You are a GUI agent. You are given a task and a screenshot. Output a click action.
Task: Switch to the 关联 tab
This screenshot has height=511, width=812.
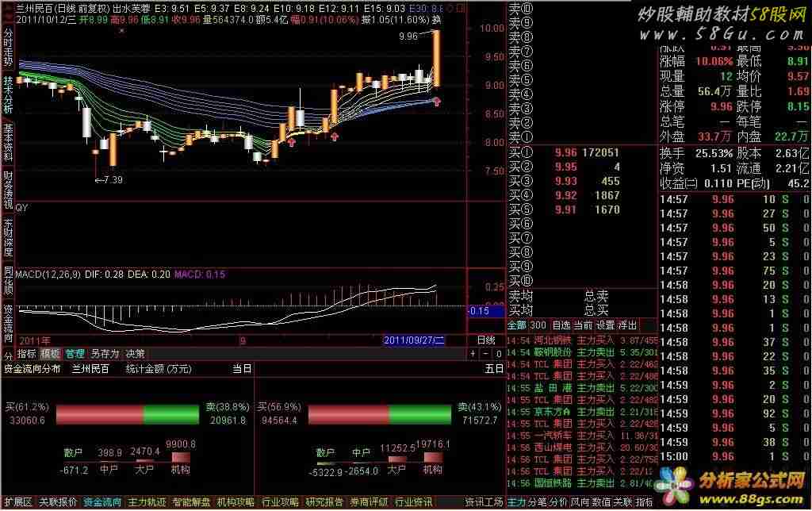(623, 502)
